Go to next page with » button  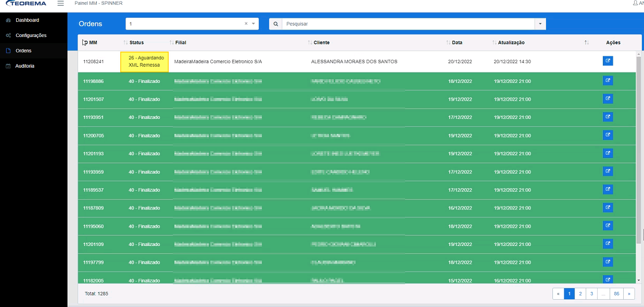[629, 294]
